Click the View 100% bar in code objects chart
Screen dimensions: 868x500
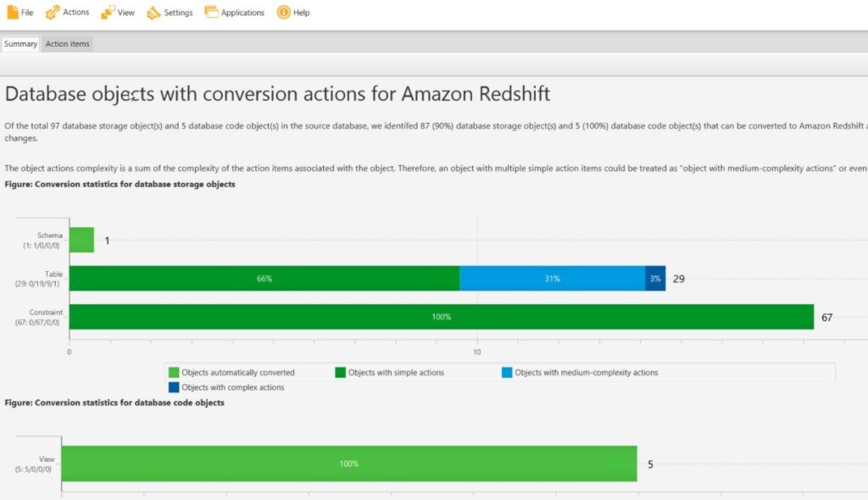point(349,464)
